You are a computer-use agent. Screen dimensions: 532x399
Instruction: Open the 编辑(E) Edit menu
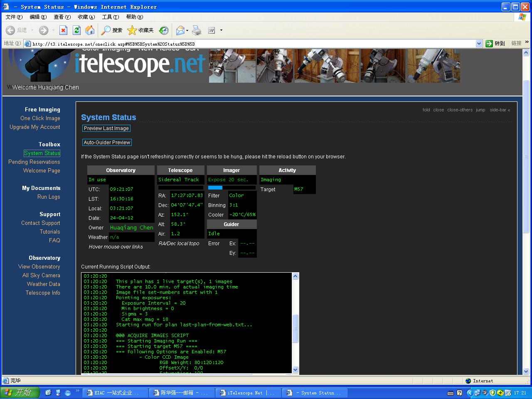coord(38,17)
